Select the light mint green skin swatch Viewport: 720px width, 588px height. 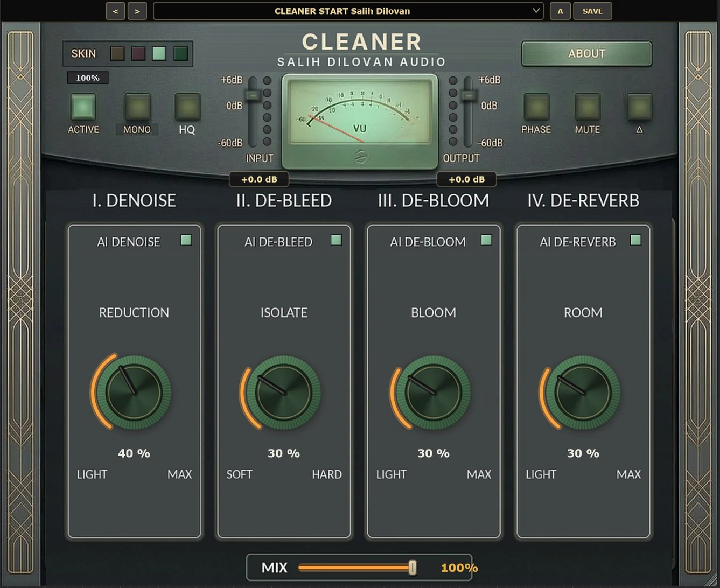tap(159, 53)
